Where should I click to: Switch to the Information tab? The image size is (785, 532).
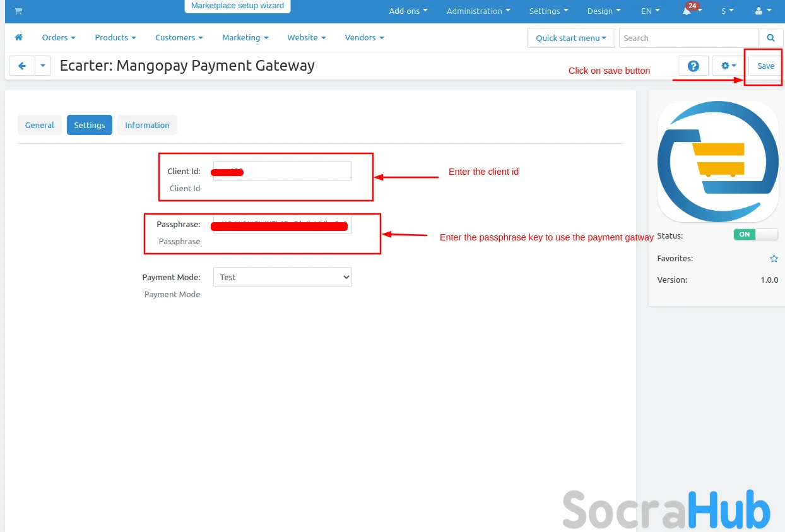point(147,125)
